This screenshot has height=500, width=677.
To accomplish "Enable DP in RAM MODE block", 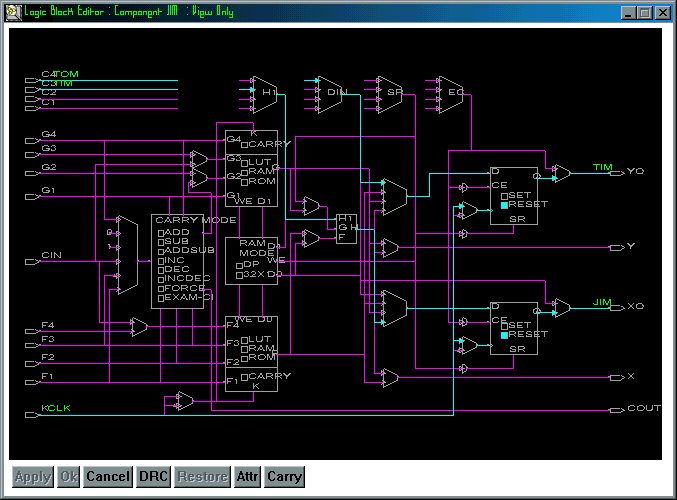I will click(239, 265).
